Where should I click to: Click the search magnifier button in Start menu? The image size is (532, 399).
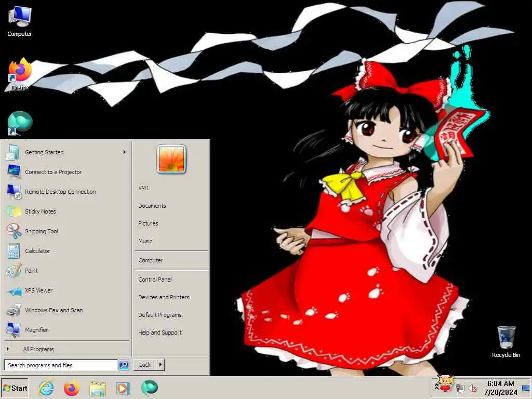(x=124, y=365)
